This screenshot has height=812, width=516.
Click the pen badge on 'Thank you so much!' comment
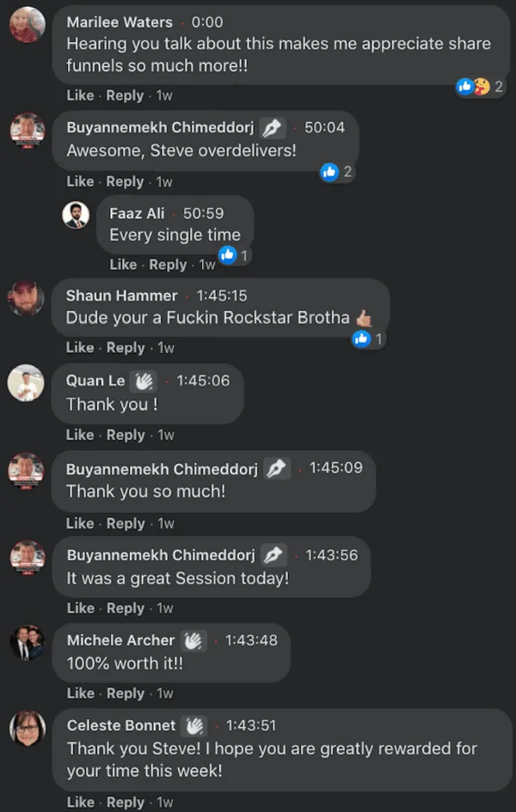277,468
